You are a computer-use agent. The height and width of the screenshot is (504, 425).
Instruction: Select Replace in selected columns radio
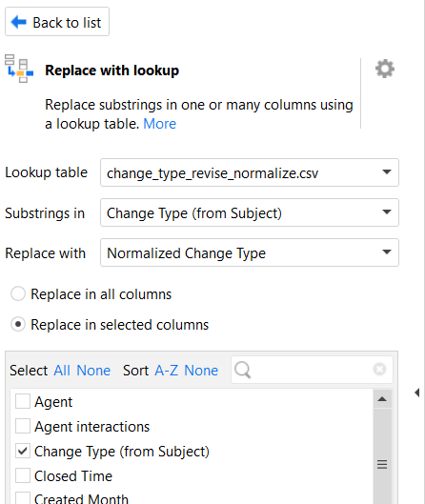click(18, 324)
